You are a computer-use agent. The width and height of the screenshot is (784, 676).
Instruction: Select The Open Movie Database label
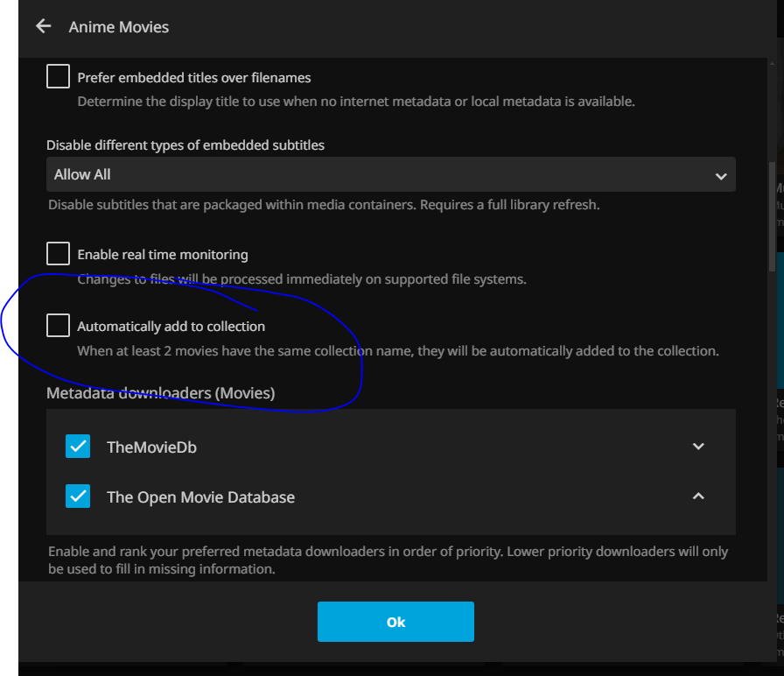(x=200, y=497)
